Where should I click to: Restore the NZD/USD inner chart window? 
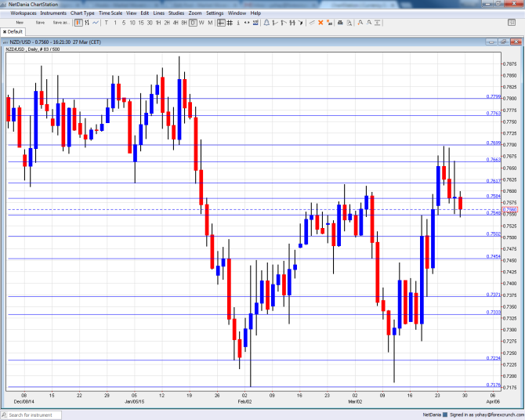[x=504, y=42]
